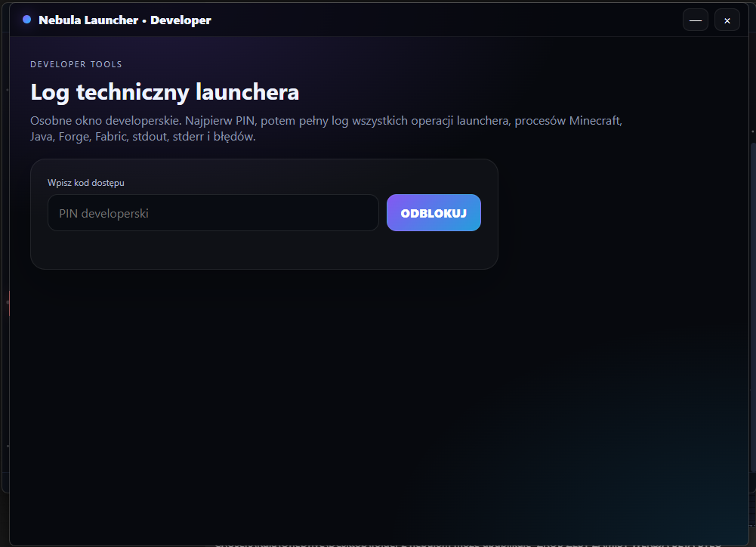Close the Nebula Launcher Developer window
Screen dimensions: 756x547
point(727,20)
